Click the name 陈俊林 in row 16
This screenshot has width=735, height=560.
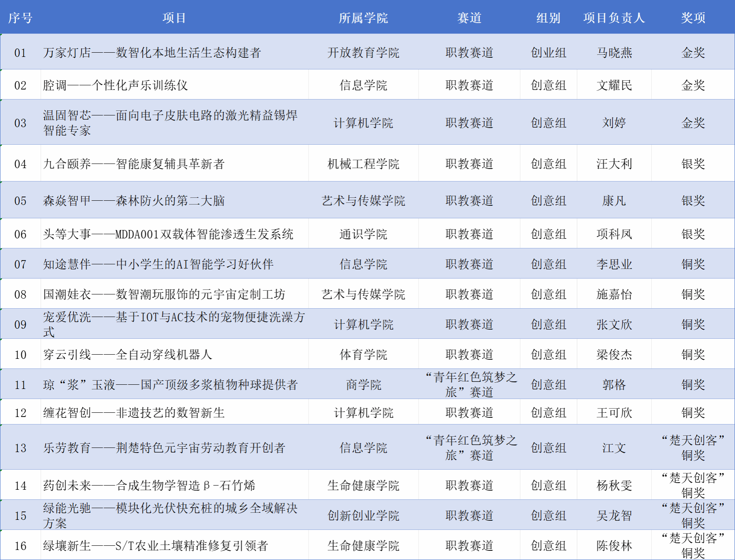tap(614, 546)
